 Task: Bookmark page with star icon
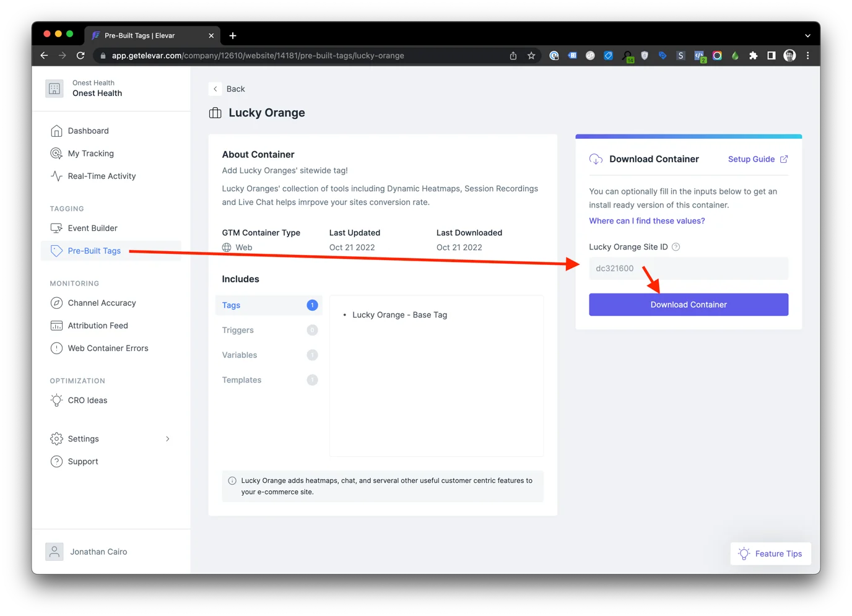click(531, 56)
